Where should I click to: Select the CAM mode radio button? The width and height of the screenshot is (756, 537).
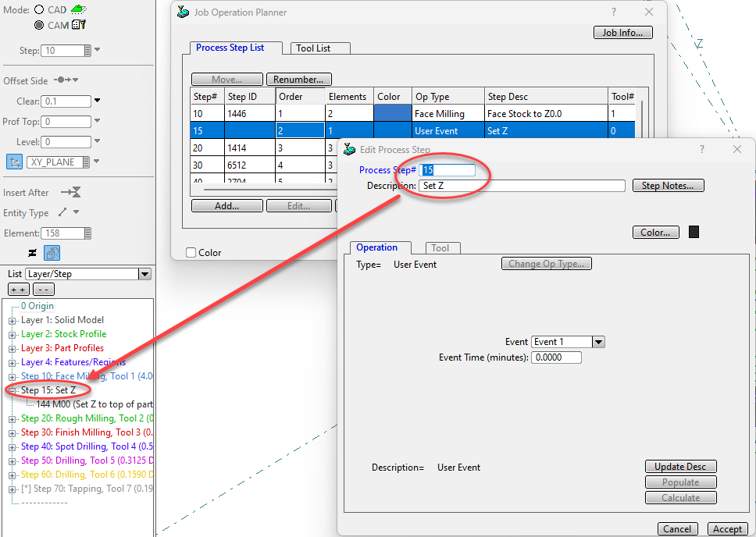tap(39, 25)
